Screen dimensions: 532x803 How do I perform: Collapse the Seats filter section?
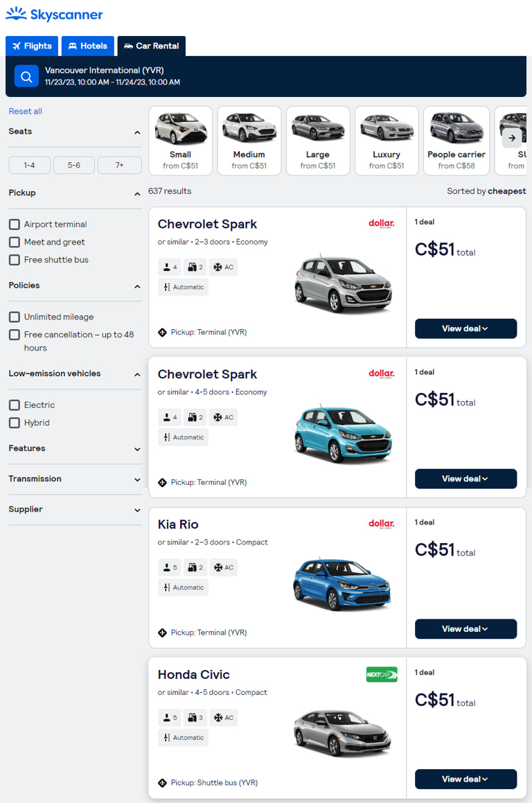(137, 132)
